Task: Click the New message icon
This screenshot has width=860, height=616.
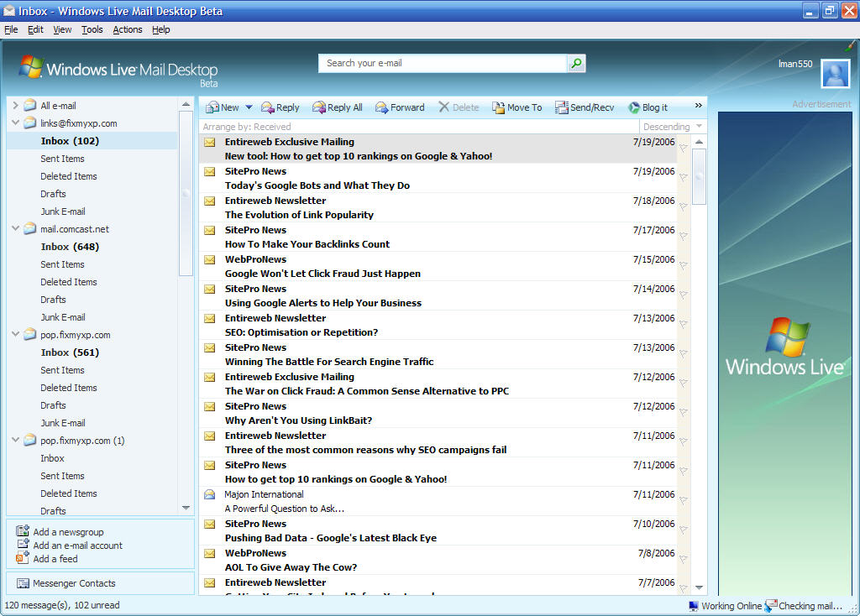Action: pyautogui.click(x=212, y=107)
